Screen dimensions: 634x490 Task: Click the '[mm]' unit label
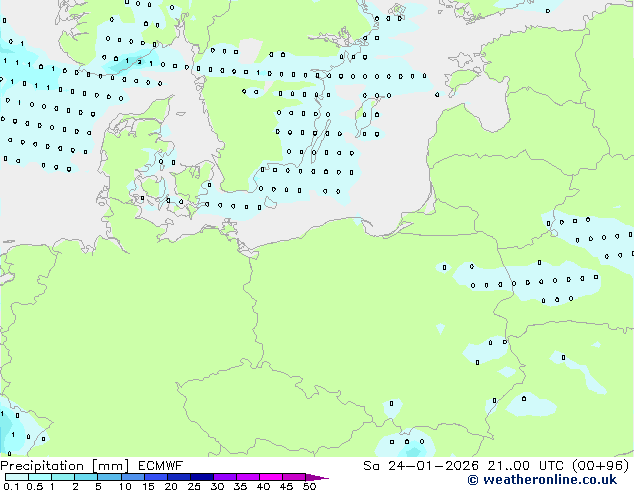(111, 466)
